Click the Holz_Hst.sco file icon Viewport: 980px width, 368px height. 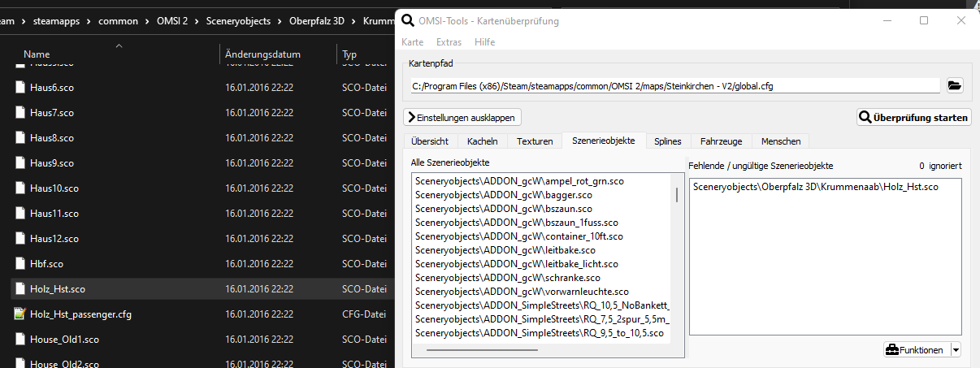point(20,288)
